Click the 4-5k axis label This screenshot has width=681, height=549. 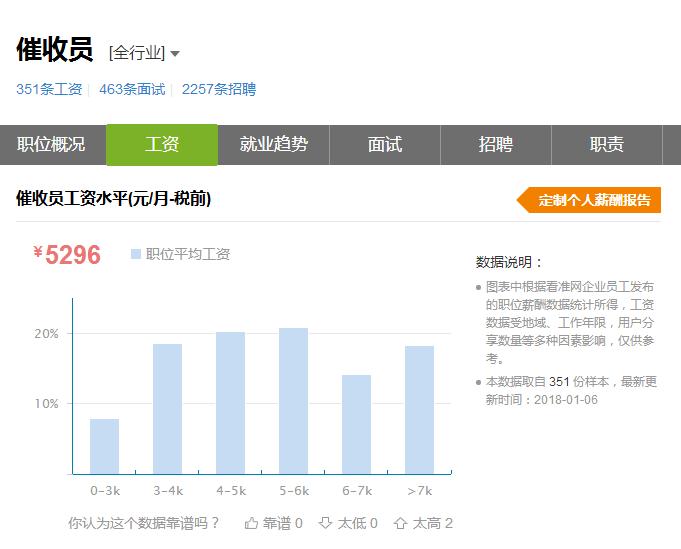[x=231, y=491]
